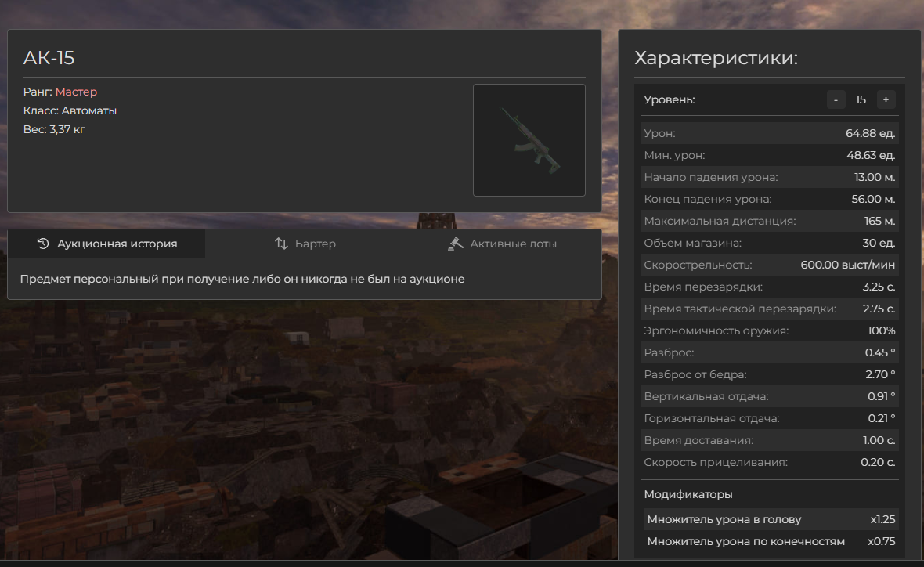Screen dimensions: 924x567
Task: Click the АК-15 item title
Action: [49, 58]
